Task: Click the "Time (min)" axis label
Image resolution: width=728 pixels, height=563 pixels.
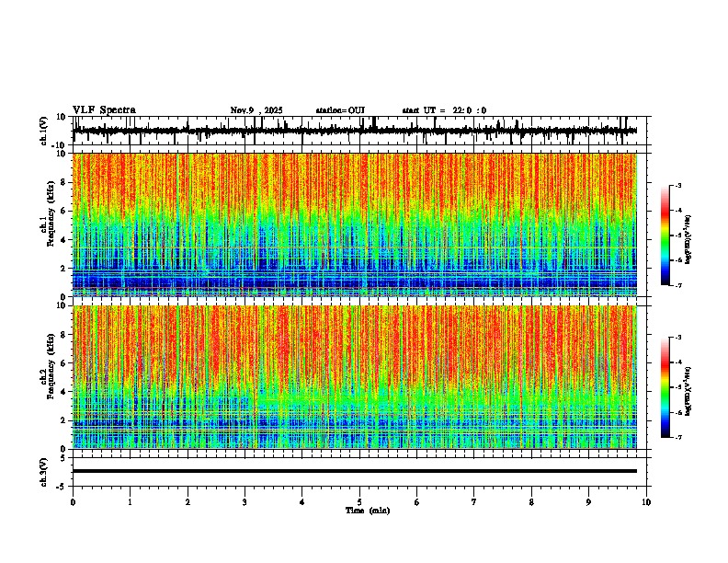Action: (x=368, y=511)
